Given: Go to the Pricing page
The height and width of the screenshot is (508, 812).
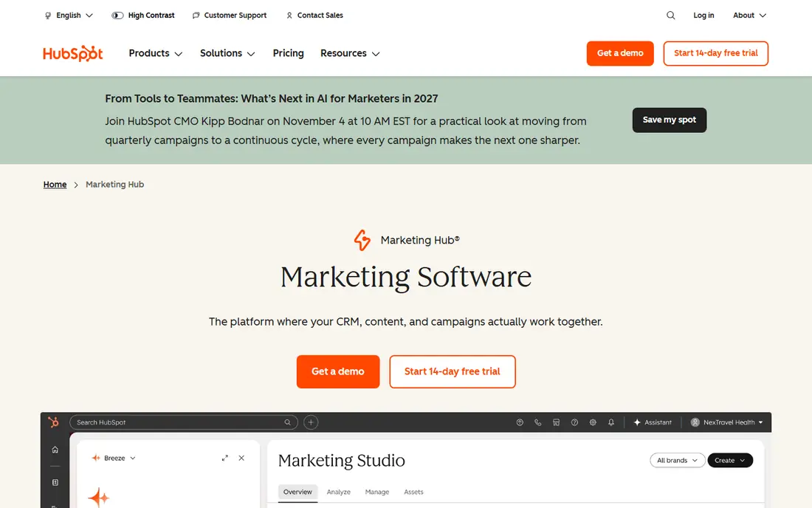Looking at the screenshot, I should tap(289, 53).
